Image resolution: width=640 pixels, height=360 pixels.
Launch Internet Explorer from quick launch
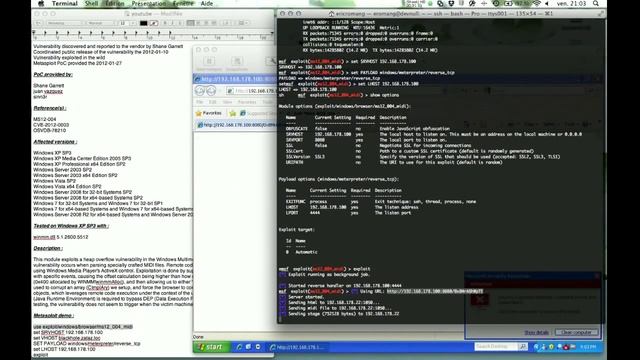239,347
